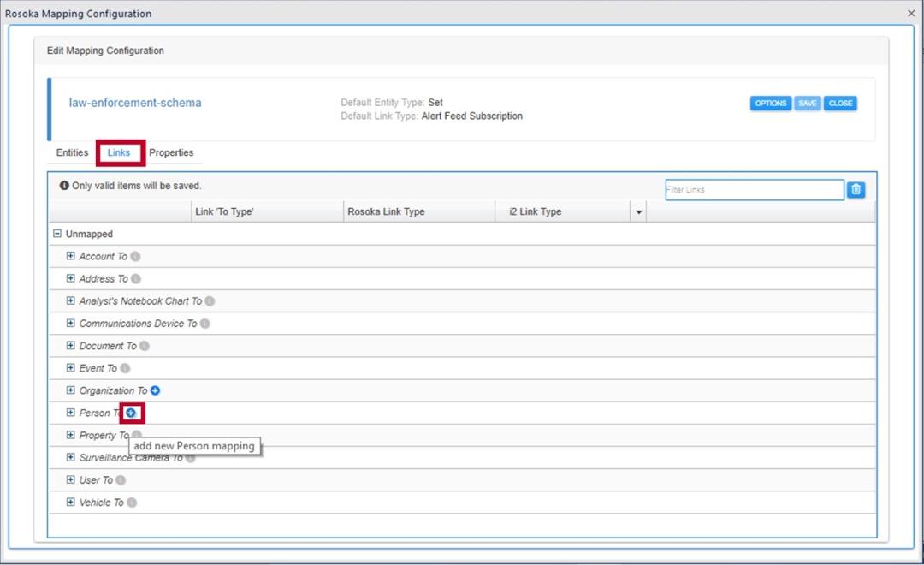The image size is (924, 565).
Task: Click inside the Filter Links field
Action: [x=754, y=190]
